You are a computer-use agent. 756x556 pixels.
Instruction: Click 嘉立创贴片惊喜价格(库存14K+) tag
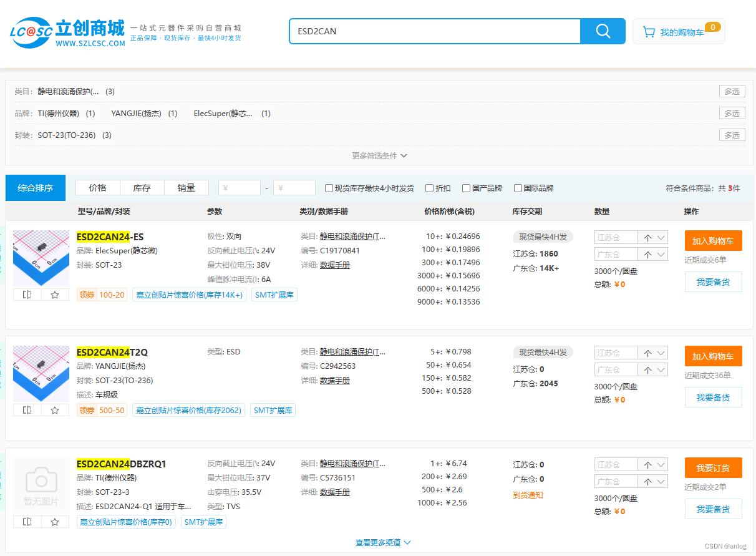190,295
